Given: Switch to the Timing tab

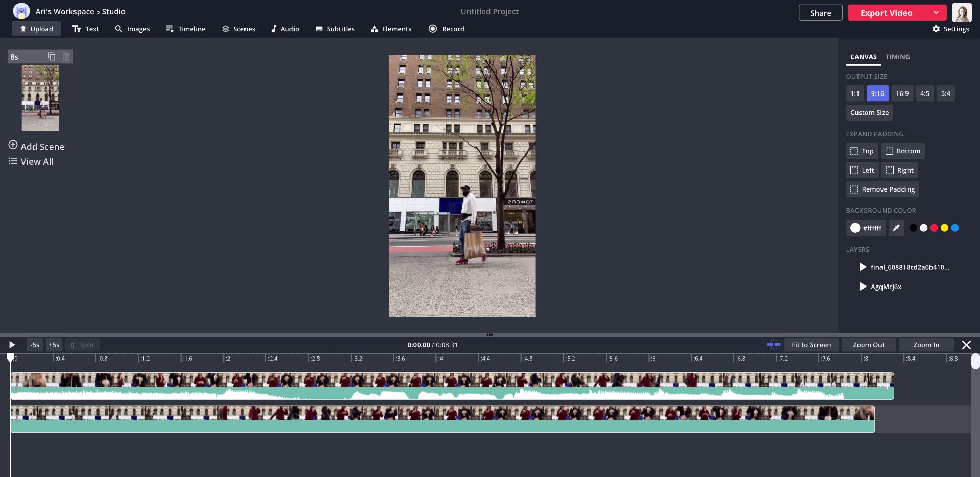Looking at the screenshot, I should 897,57.
